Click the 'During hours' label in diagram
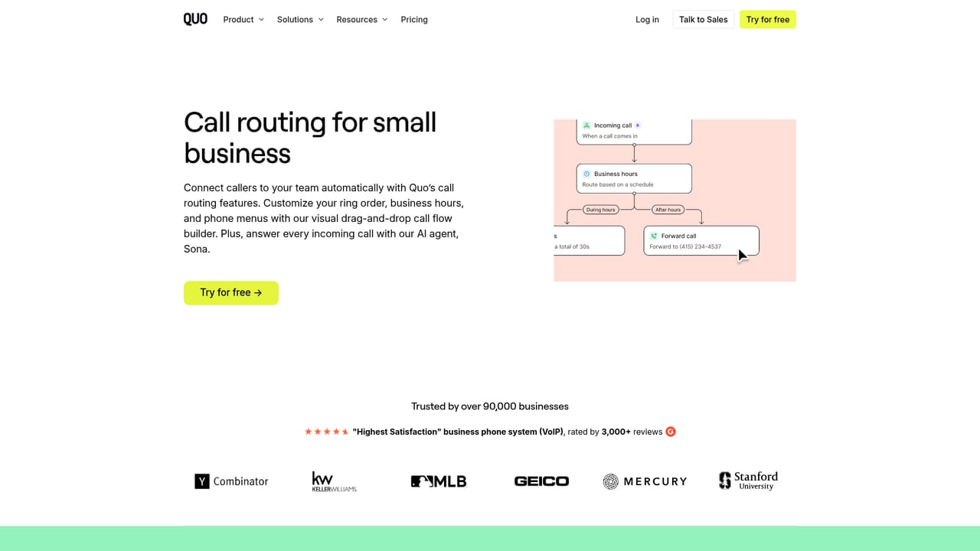Viewport: 980px width, 551px height. 601,210
